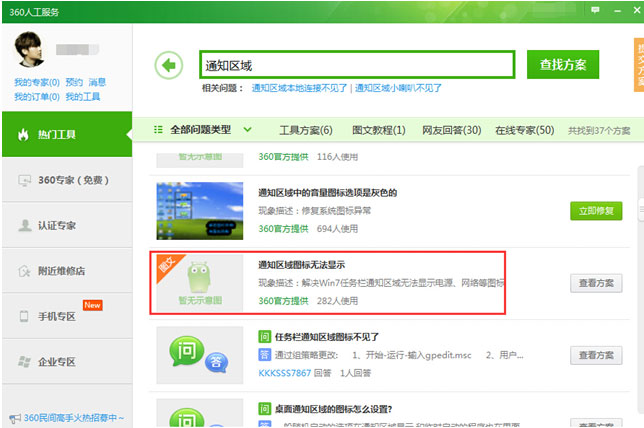Click 694人使用 usage count
Image resolution: width=644 pixels, height=428 pixels.
click(337, 229)
